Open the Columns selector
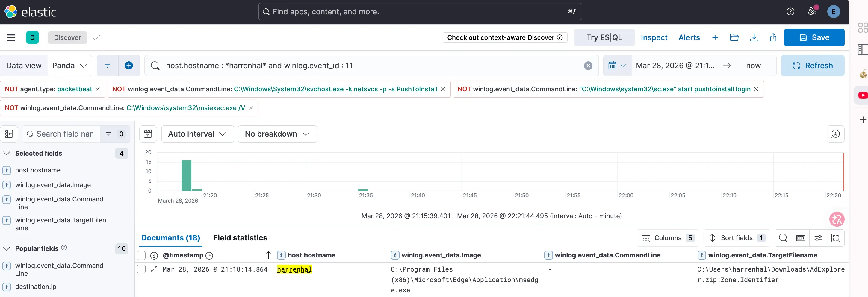The width and height of the screenshot is (868, 297). (668, 238)
